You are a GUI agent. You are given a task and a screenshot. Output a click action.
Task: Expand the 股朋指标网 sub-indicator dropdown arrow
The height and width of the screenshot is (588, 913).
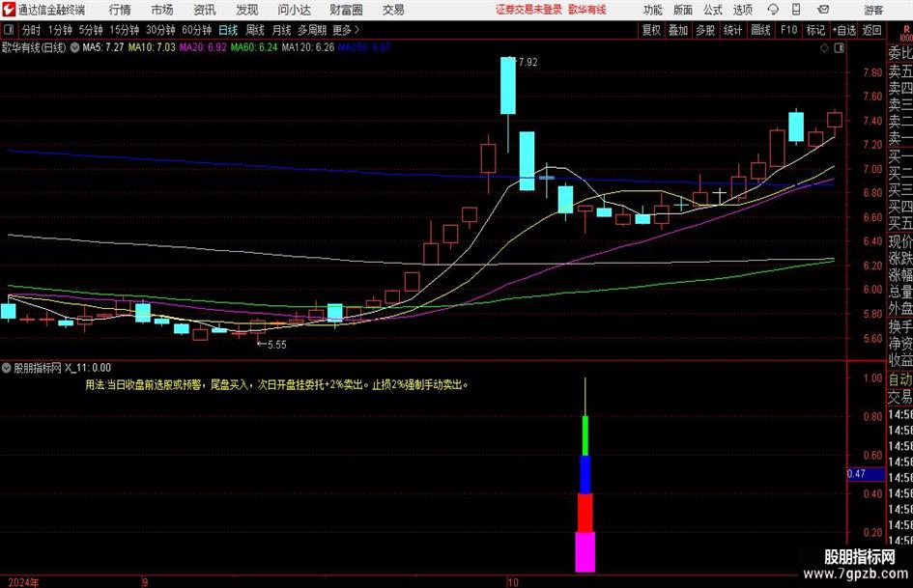[x=7, y=368]
